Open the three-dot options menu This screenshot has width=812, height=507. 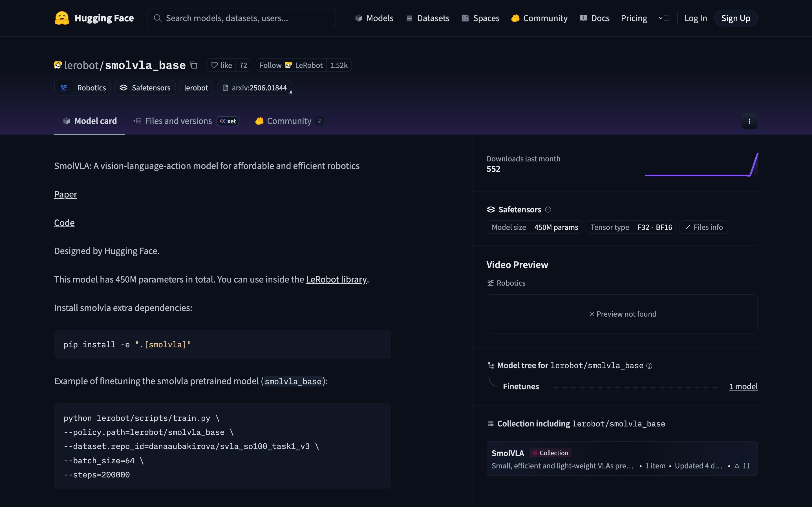pyautogui.click(x=749, y=121)
